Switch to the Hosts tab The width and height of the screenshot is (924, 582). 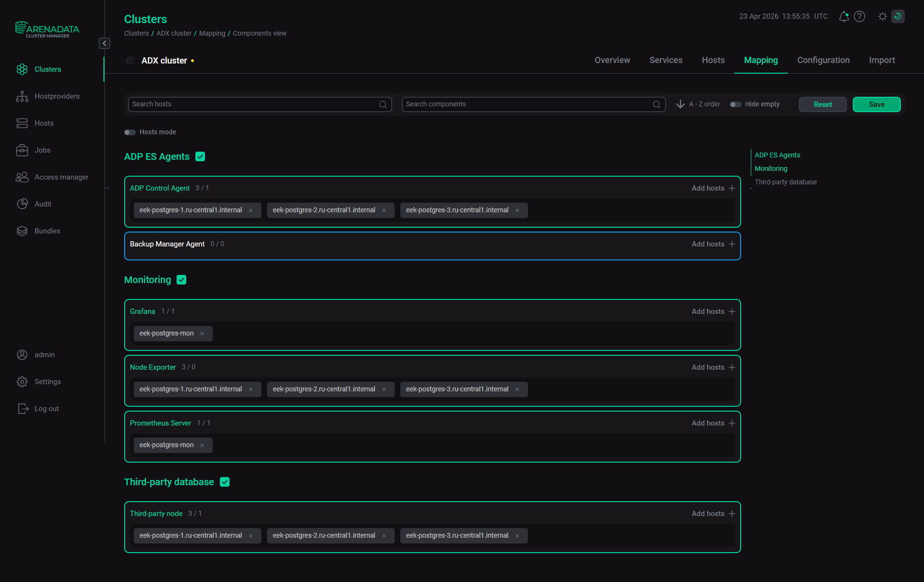713,60
